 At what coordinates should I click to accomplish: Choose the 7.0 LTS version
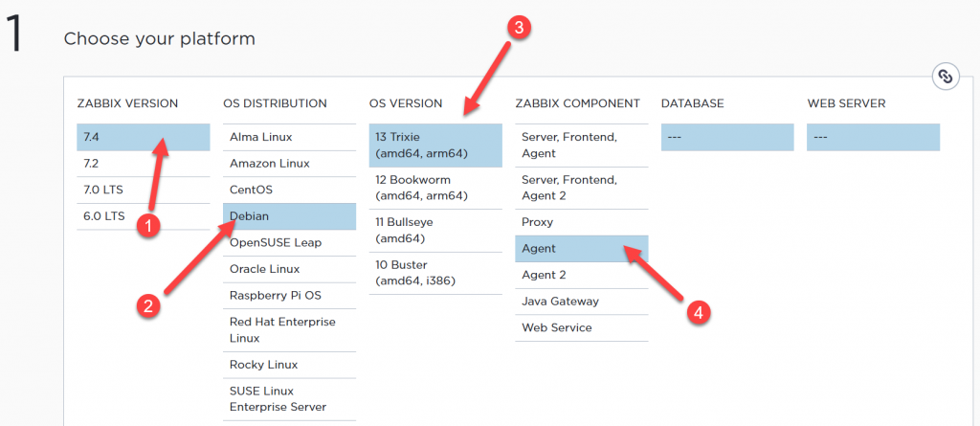[x=143, y=190]
